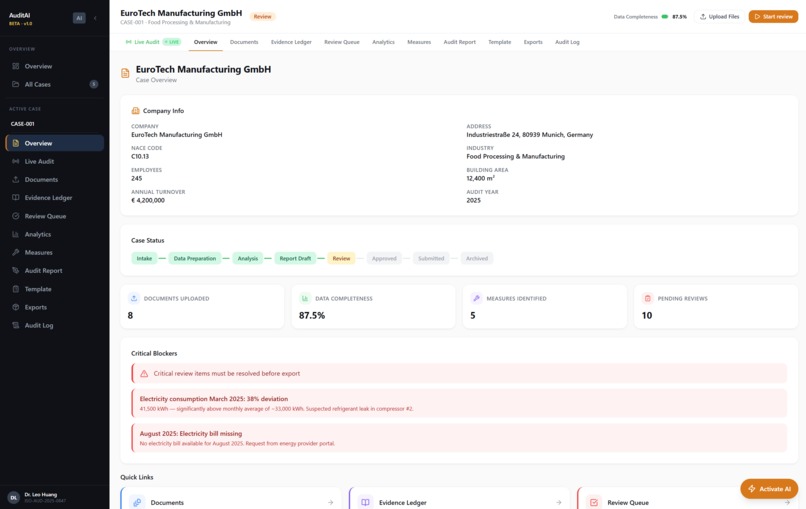Click the Exports icon in sidebar
The image size is (806, 509).
pos(15,307)
